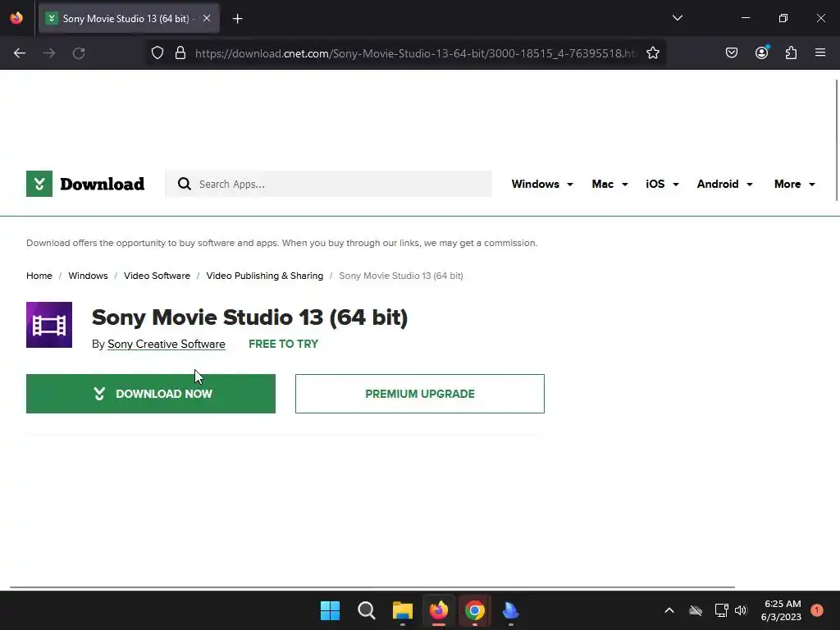The width and height of the screenshot is (840, 630).
Task: Expand the Android menu
Action: click(x=724, y=184)
